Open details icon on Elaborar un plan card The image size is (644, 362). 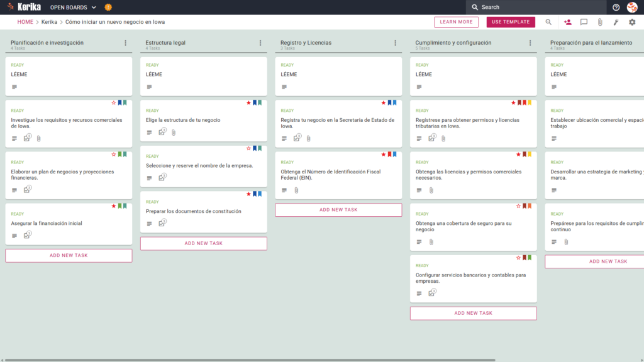coord(14,190)
